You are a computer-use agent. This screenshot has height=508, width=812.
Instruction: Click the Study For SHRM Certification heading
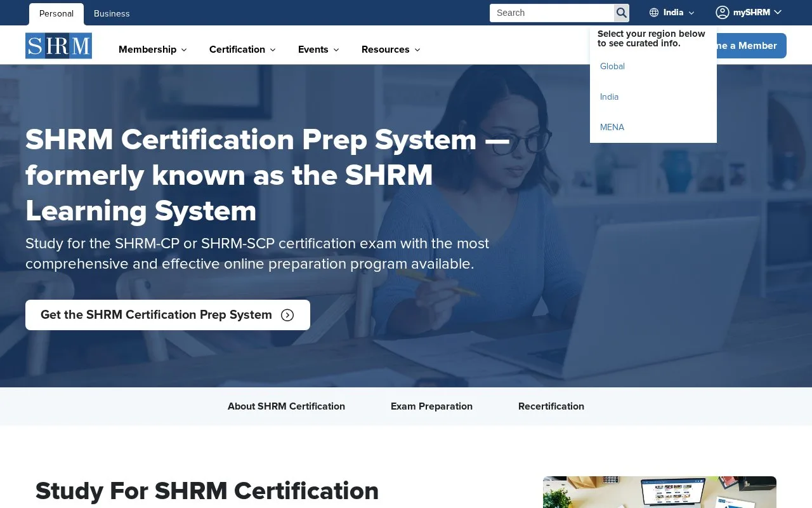pyautogui.click(x=207, y=491)
